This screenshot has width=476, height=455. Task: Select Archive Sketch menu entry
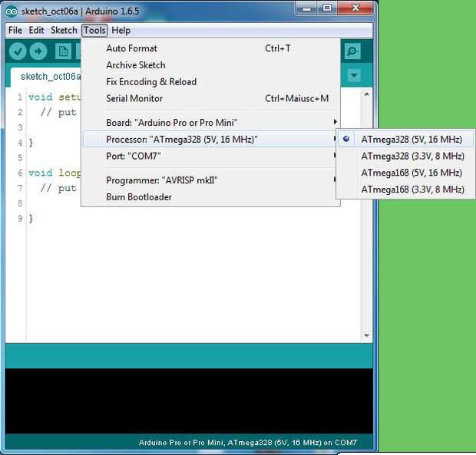click(x=210, y=65)
